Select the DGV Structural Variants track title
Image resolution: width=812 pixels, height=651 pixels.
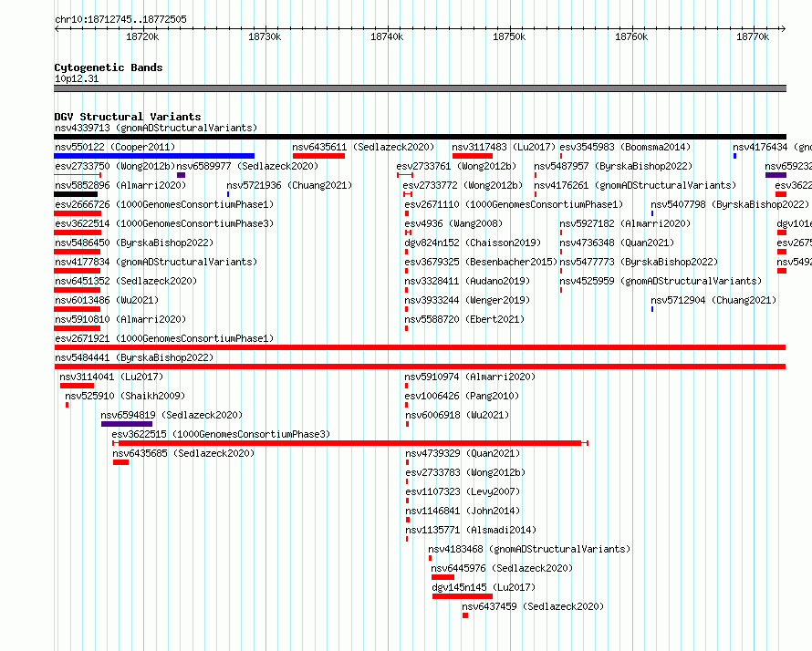point(128,117)
